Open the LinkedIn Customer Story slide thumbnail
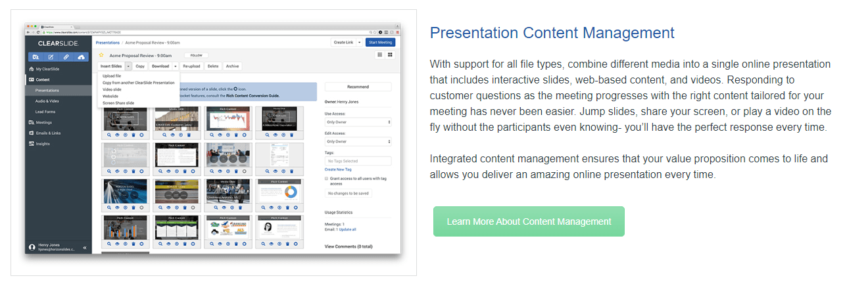 [x=176, y=118]
